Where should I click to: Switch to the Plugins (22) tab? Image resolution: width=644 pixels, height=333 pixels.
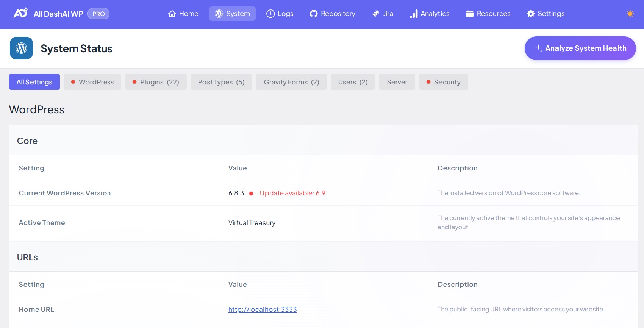(x=156, y=82)
